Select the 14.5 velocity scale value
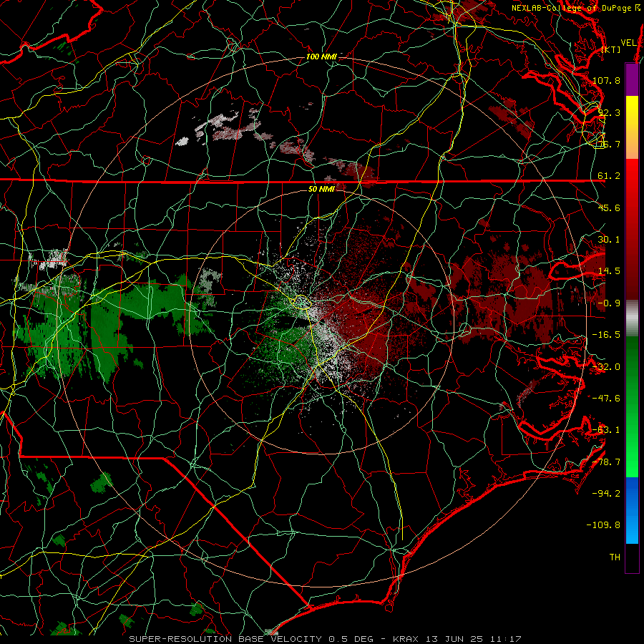 (609, 271)
